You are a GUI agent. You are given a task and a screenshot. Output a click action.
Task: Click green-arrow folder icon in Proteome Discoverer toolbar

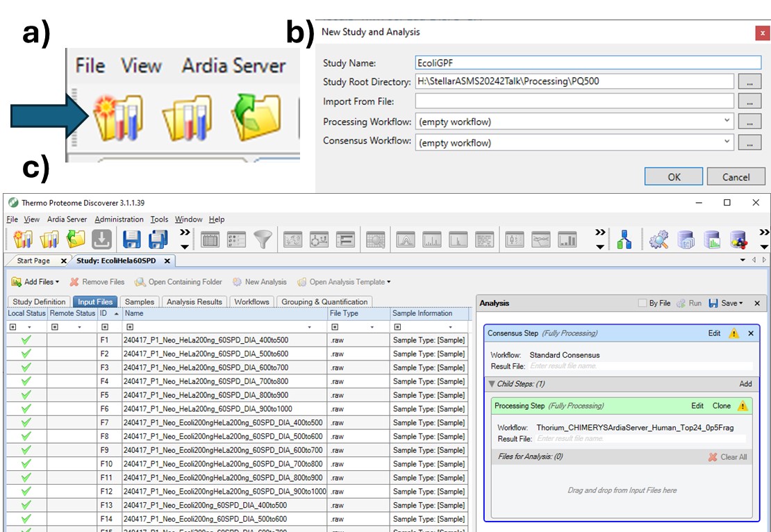click(x=75, y=240)
